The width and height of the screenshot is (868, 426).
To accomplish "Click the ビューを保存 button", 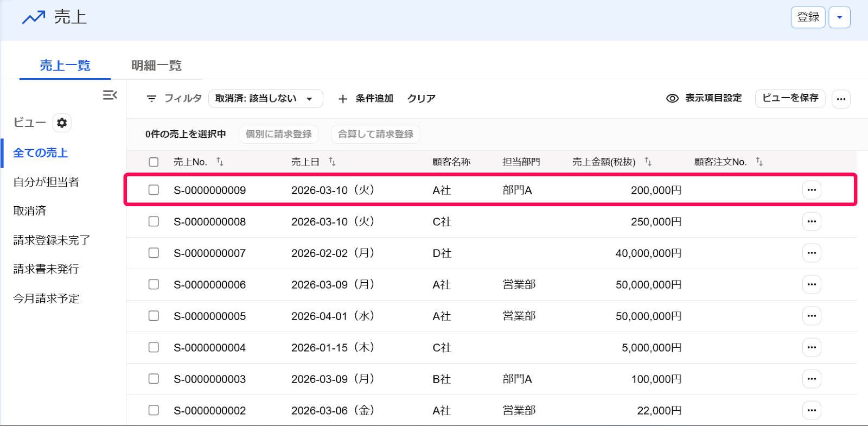I will 790,98.
